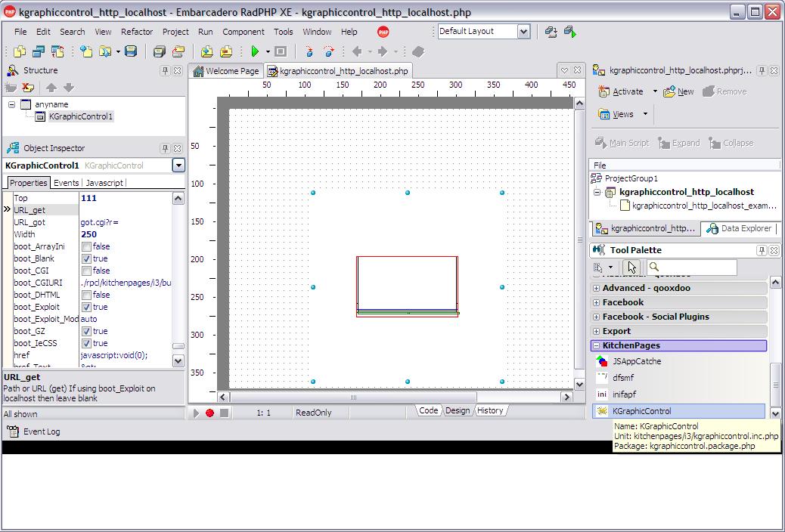Click the Views button in Project Manager
The height and width of the screenshot is (532, 785).
pos(616,114)
